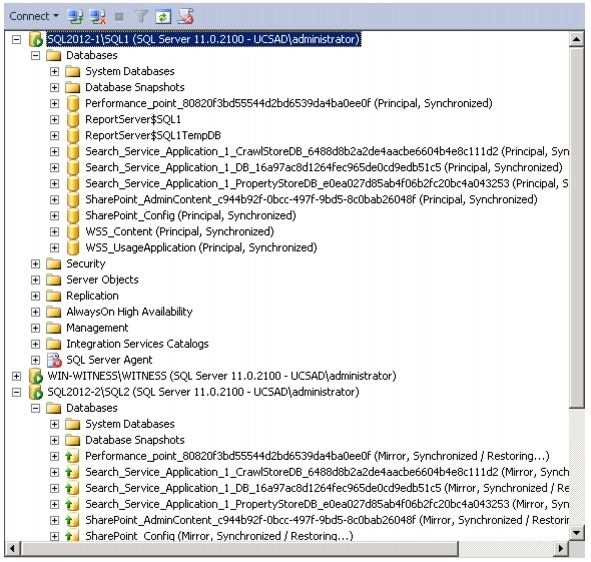591x562 pixels.
Task: Click the toolbar script icon with red X
Action: tap(185, 16)
